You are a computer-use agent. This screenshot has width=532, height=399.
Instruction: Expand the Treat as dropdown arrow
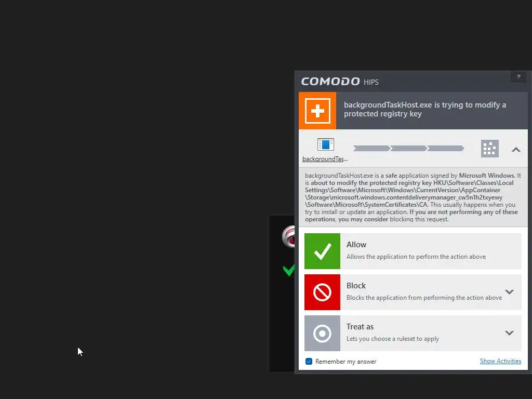pyautogui.click(x=509, y=333)
